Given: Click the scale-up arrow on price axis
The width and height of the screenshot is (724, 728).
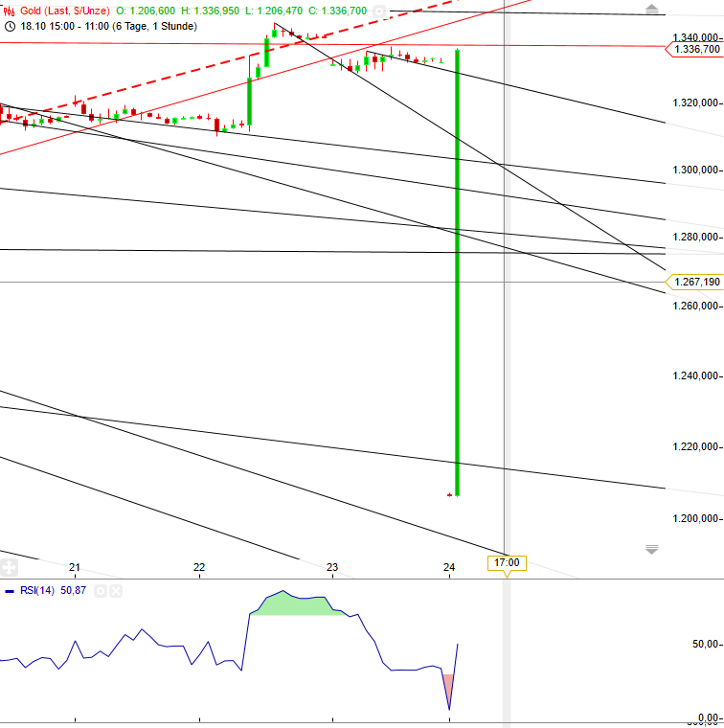Looking at the screenshot, I should tap(651, 9).
